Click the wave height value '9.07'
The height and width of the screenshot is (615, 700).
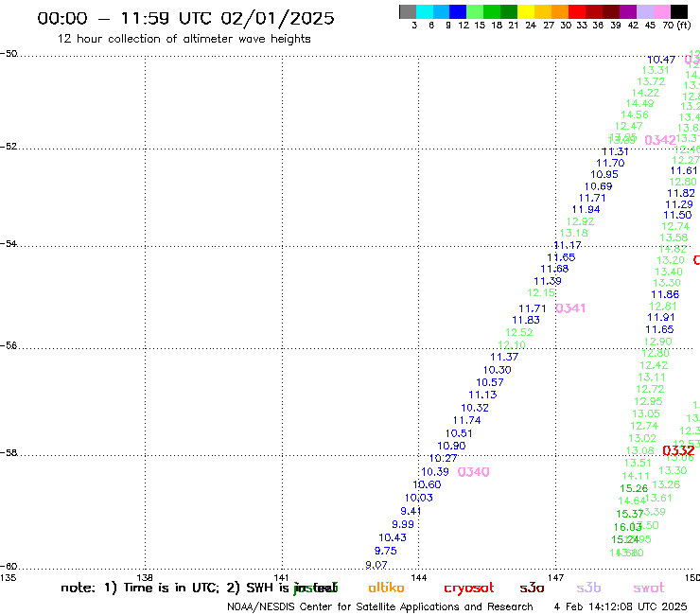click(376, 566)
